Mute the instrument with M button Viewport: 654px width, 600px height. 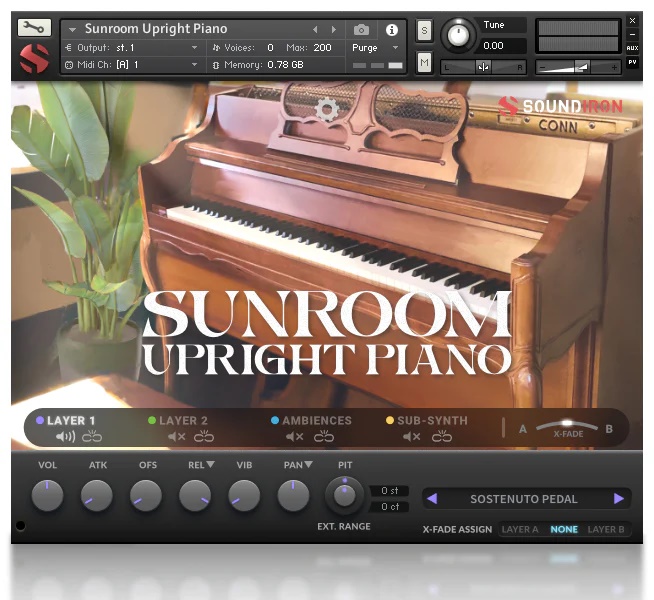point(424,63)
